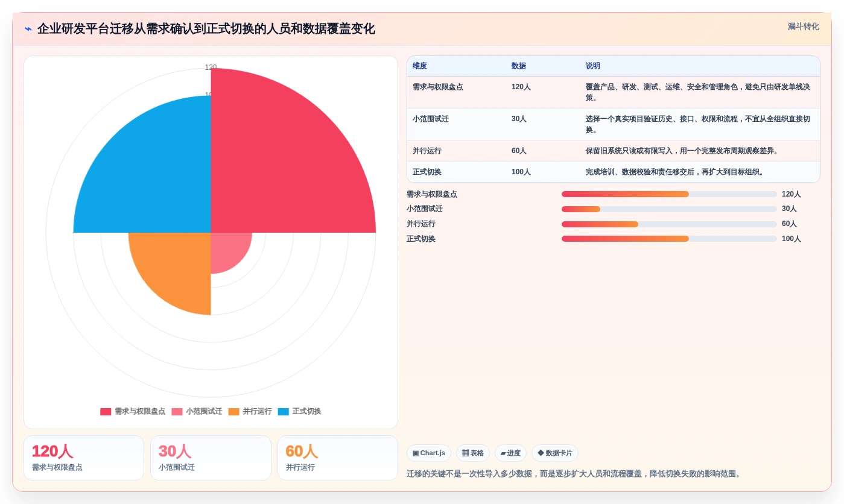
Task: Click the description starting 选择一个真实项目
Action: pos(698,124)
